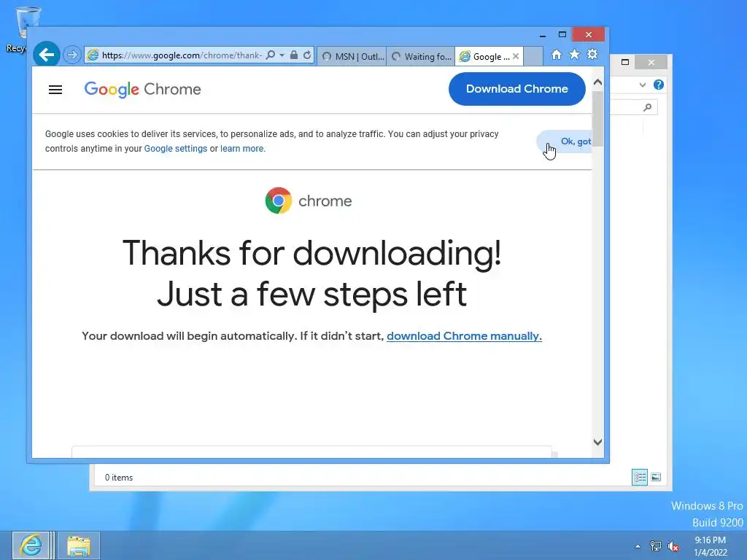Click the download Chrome manually link
Screen dimensions: 747x560
[464, 335]
